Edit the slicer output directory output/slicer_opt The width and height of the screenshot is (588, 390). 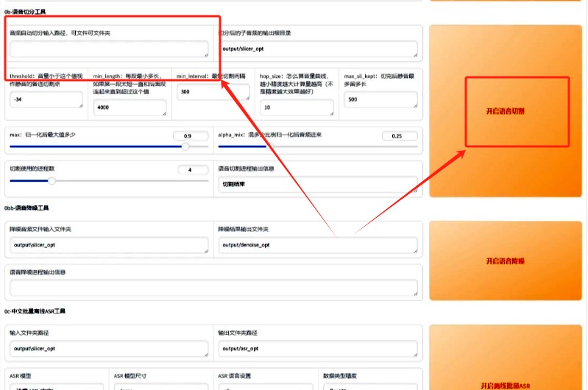[x=318, y=49]
